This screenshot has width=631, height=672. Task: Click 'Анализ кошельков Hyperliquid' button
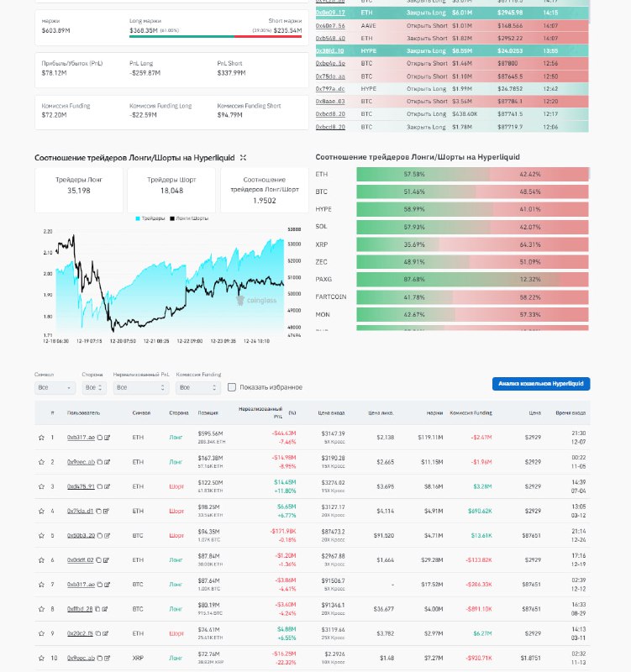[x=540, y=384]
